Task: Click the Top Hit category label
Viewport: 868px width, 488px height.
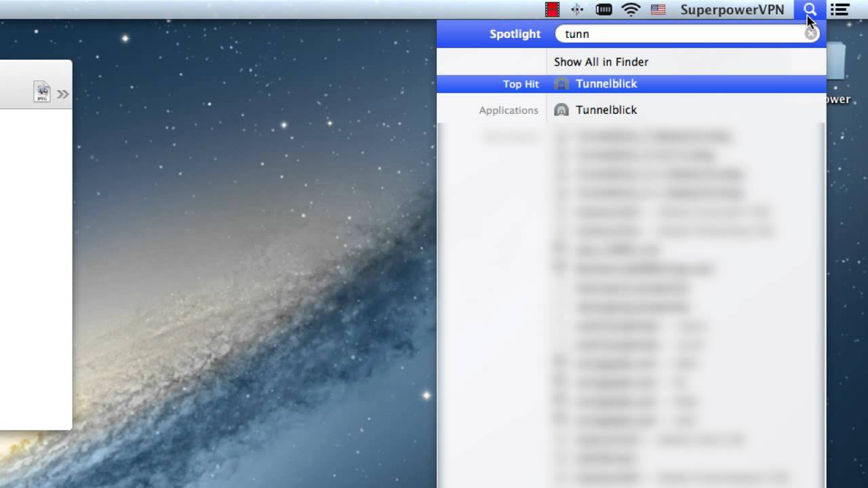Action: (521, 84)
